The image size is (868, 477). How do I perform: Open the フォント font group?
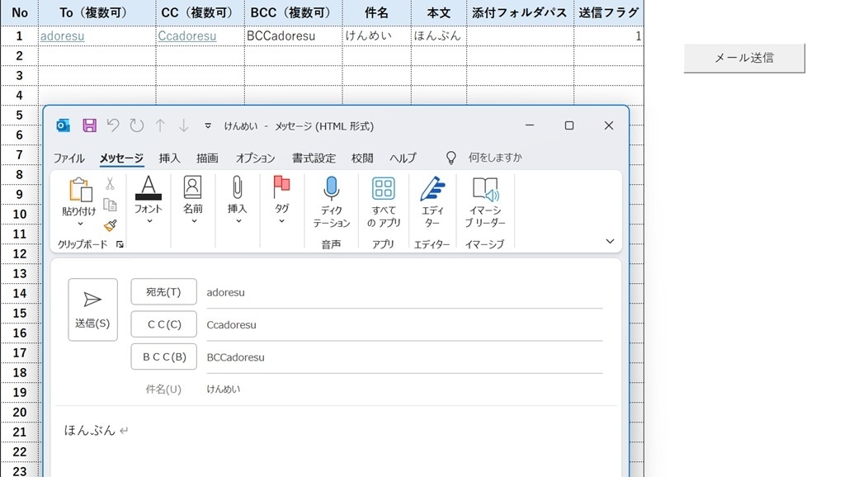(x=149, y=200)
